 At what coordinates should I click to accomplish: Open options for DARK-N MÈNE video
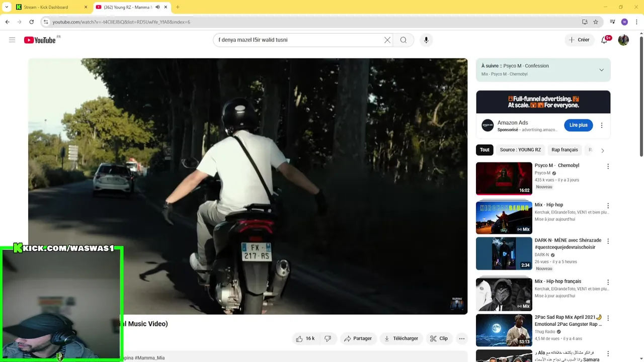(x=608, y=241)
